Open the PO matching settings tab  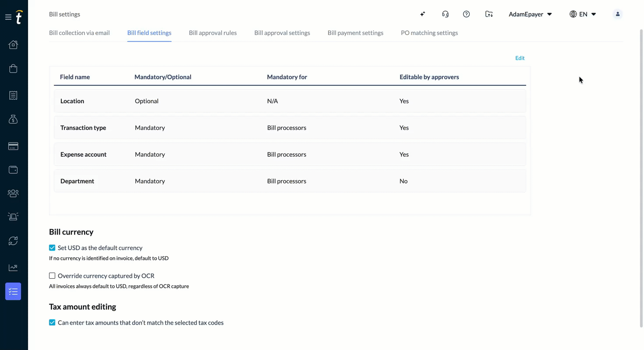[429, 33]
